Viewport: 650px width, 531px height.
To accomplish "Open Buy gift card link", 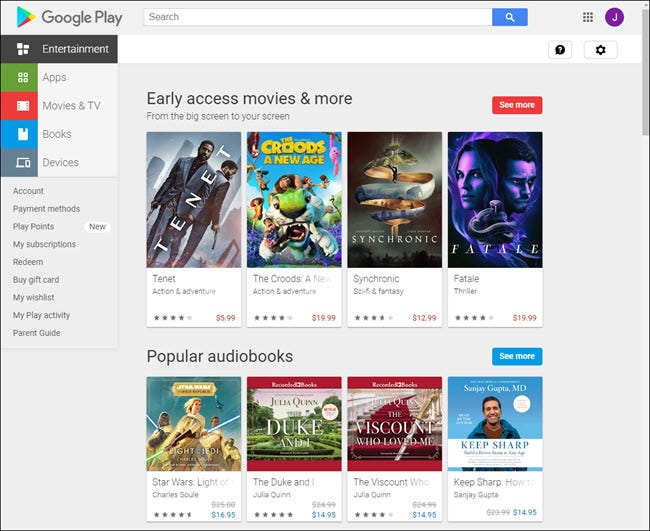I will click(36, 280).
